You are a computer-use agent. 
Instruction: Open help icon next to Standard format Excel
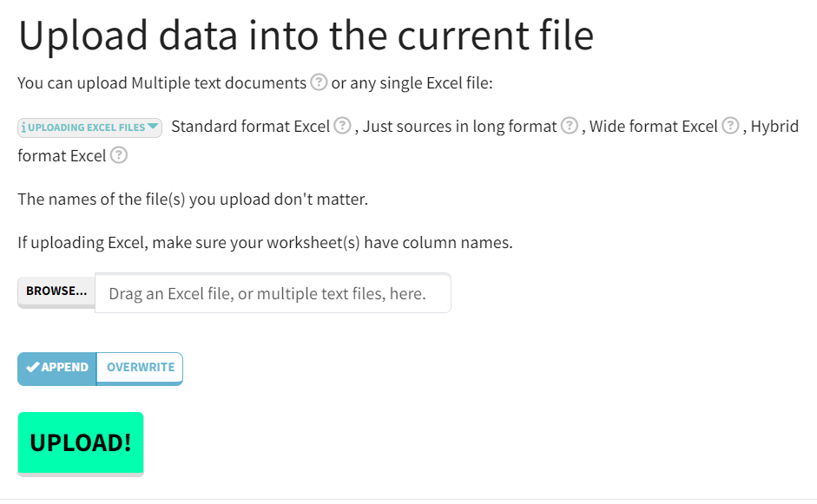(342, 126)
